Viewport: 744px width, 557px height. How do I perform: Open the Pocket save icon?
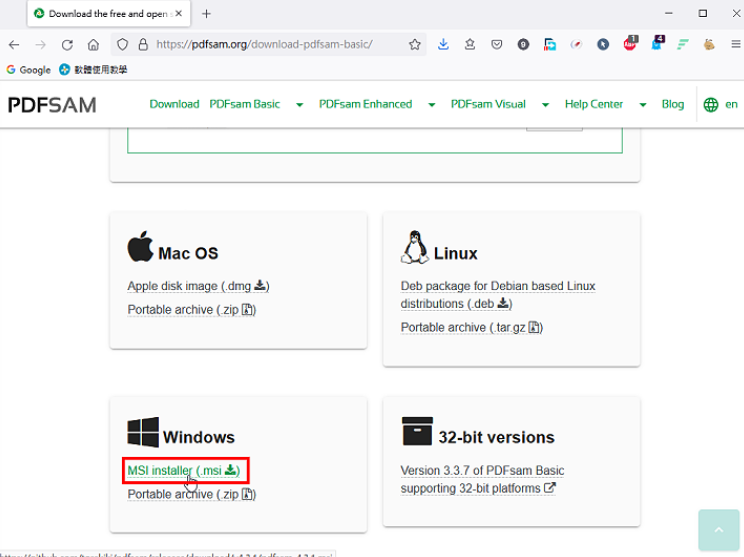click(x=496, y=45)
